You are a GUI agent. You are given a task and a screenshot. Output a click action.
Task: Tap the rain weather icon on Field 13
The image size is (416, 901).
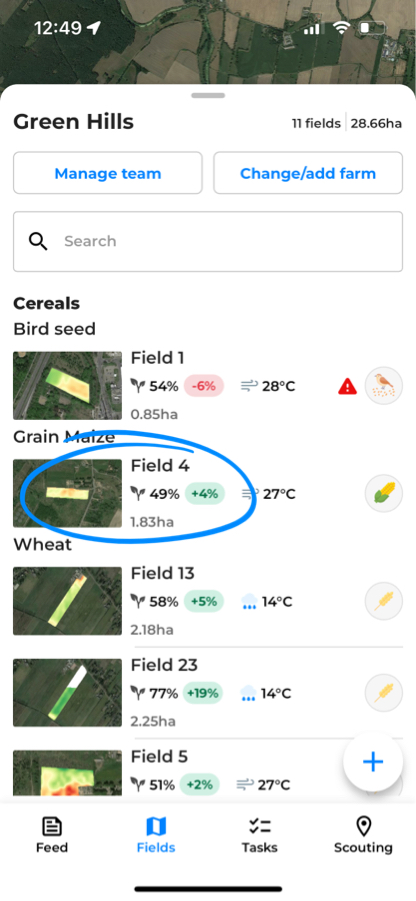(x=249, y=602)
